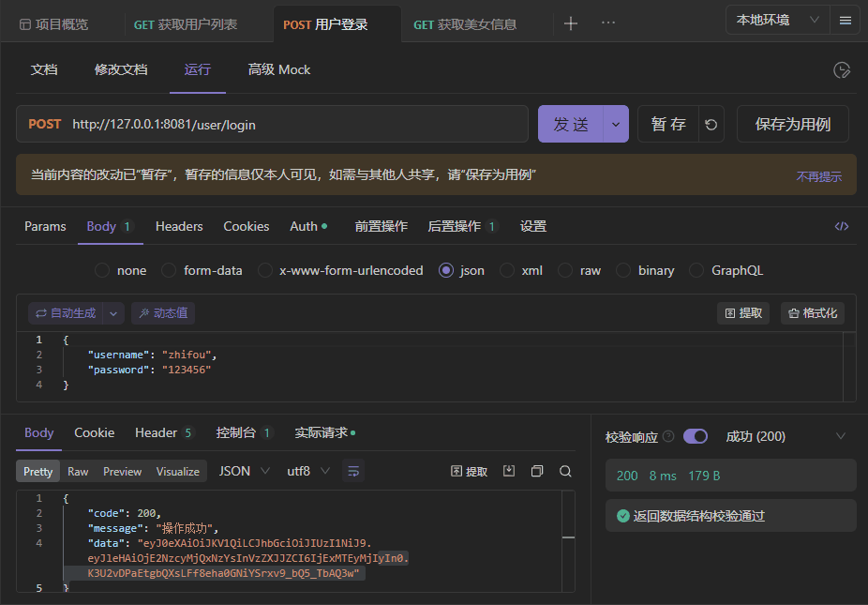Open the 控制台 tab
Screen dimensions: 868x605
(x=244, y=432)
